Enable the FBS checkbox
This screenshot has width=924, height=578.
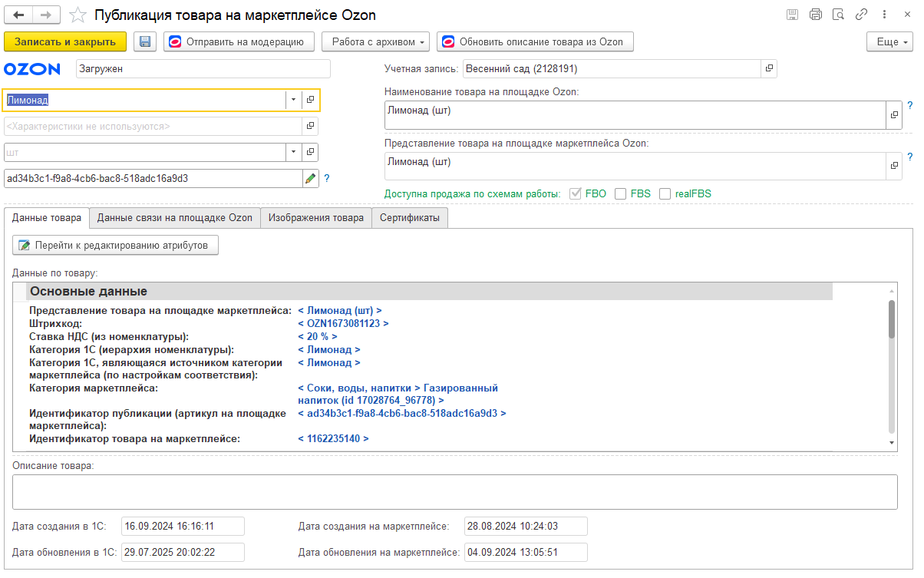pyautogui.click(x=621, y=193)
